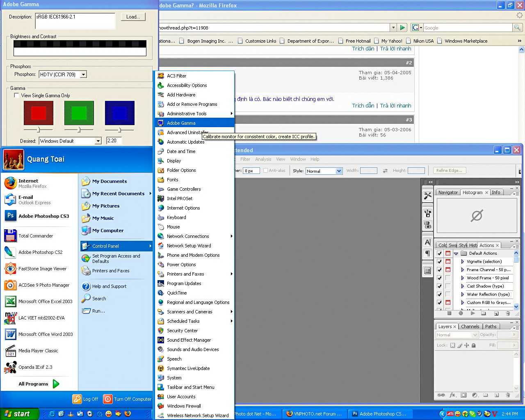Click the Turn Off Computer button
This screenshot has width=525, height=420.
pos(128,399)
